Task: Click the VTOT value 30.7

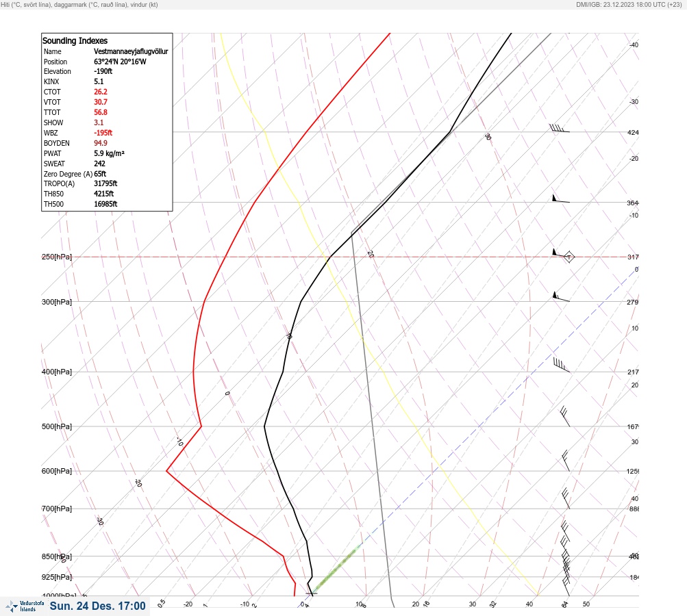Action: pos(100,102)
